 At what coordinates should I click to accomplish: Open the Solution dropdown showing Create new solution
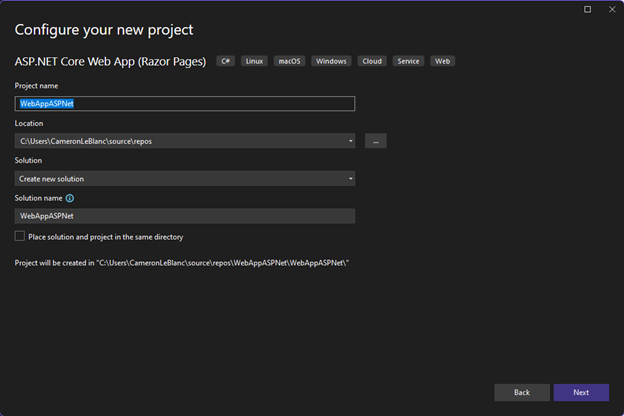tap(185, 179)
